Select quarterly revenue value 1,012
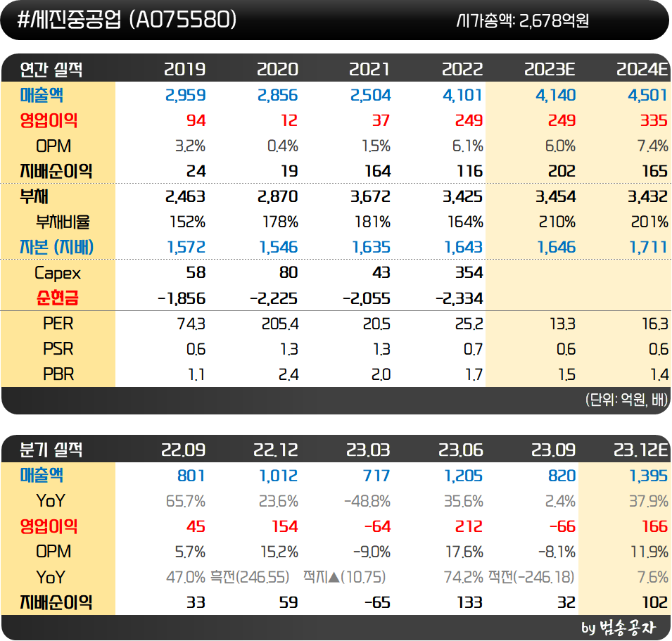The image size is (672, 641). click(279, 476)
